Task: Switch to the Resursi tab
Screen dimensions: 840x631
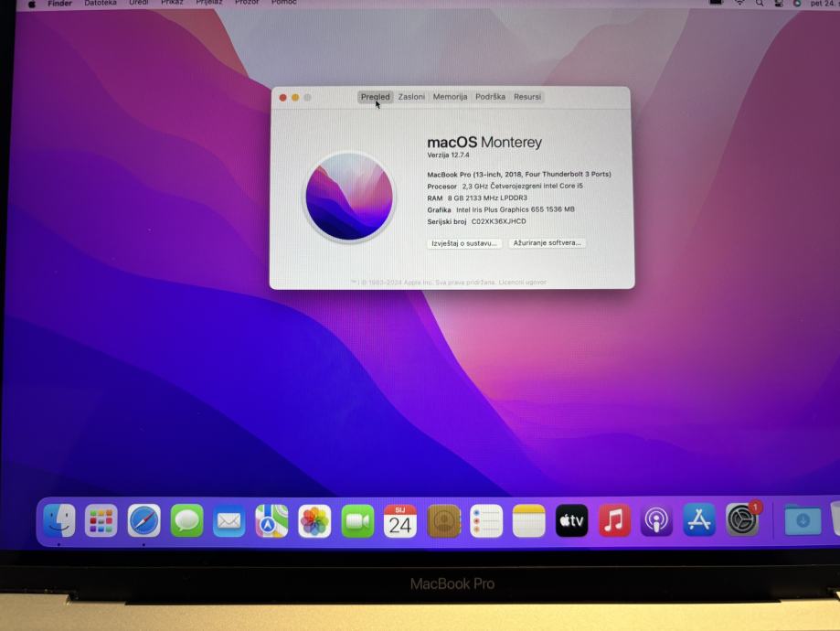Action: [x=527, y=97]
